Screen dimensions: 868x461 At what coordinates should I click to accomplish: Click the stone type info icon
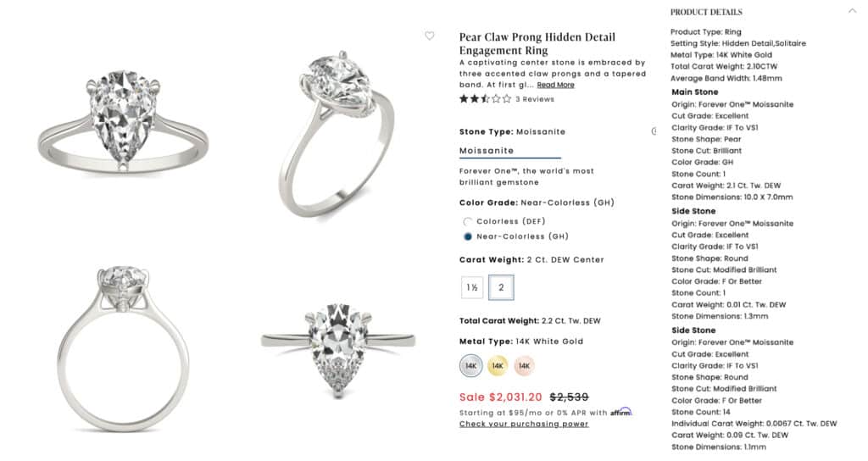[654, 131]
